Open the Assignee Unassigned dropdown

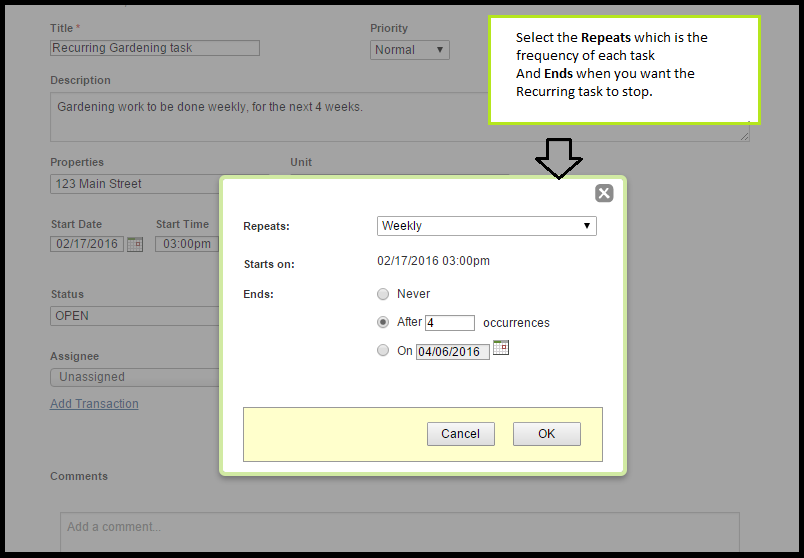(x=135, y=377)
